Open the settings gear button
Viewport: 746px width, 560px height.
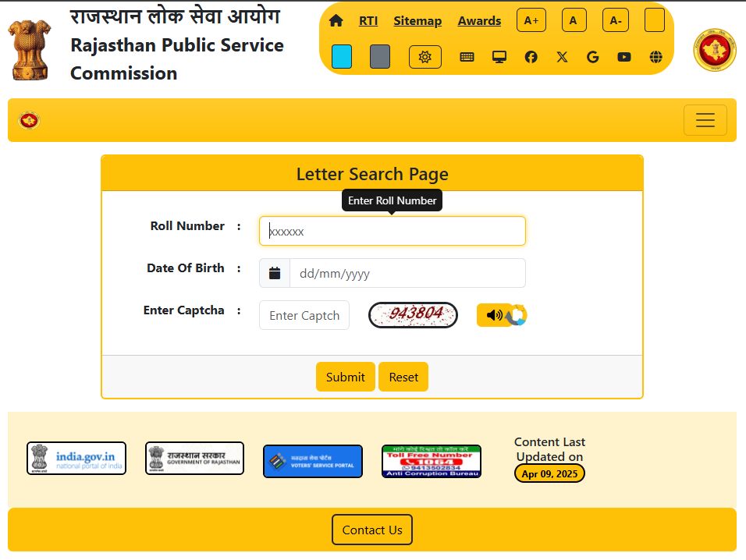(x=425, y=57)
